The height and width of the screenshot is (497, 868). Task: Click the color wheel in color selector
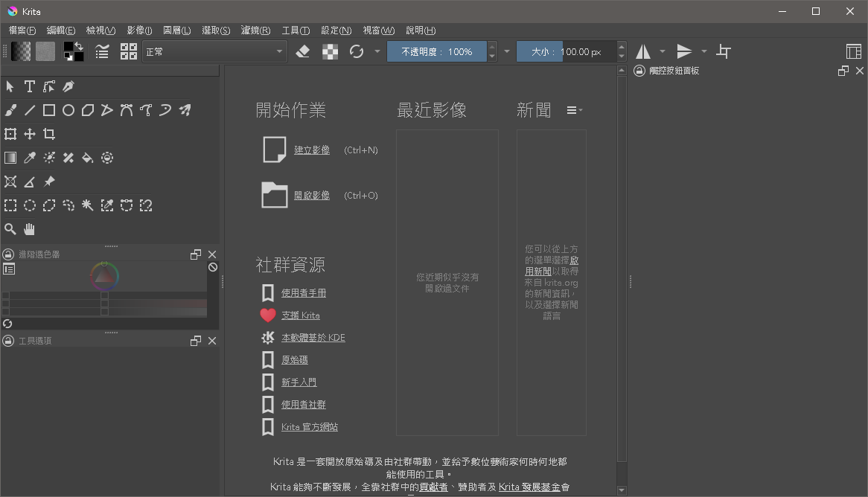tap(105, 276)
